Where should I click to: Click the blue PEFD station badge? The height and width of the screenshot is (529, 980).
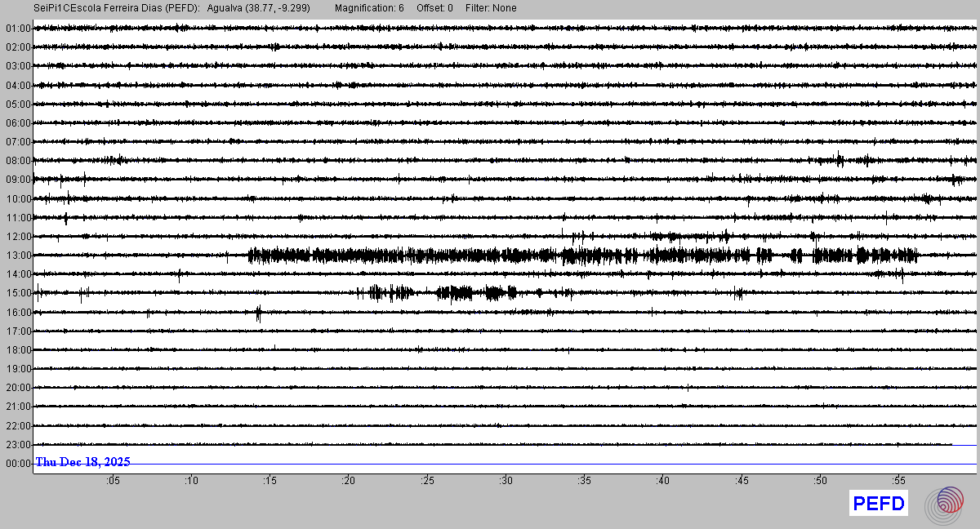point(879,504)
